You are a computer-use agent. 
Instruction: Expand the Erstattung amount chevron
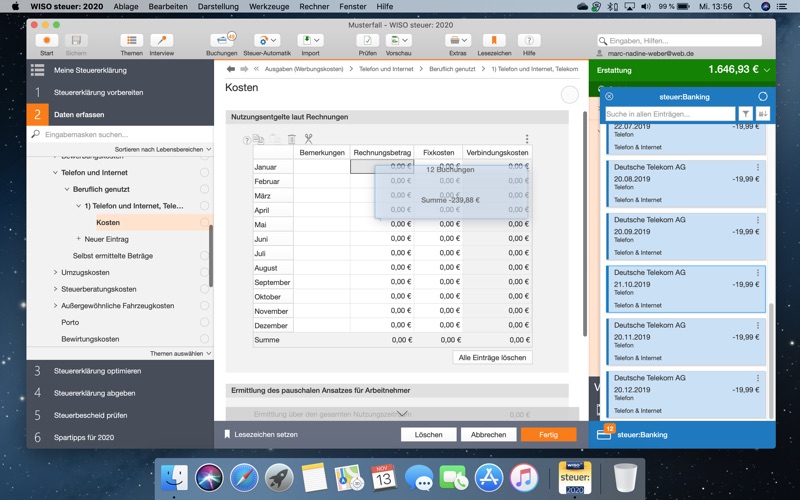click(x=767, y=70)
